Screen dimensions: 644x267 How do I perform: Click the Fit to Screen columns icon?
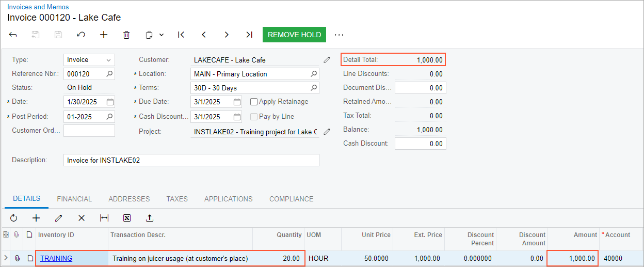point(104,218)
